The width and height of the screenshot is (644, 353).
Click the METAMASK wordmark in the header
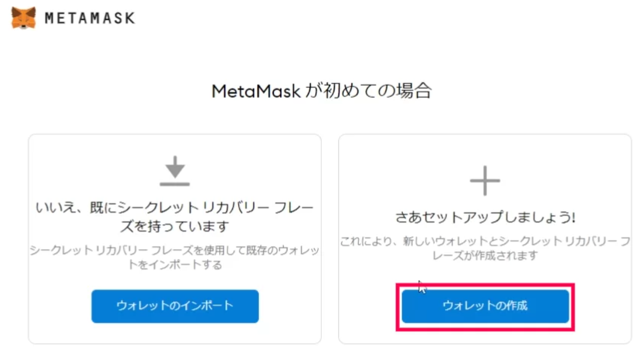[90, 17]
